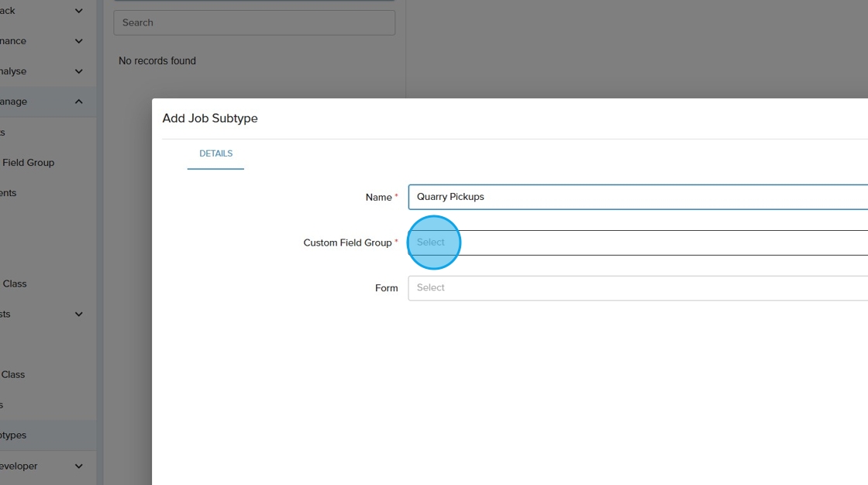This screenshot has height=485, width=868.
Task: Open the sidebar item ending in "ents"
Action: [8, 193]
